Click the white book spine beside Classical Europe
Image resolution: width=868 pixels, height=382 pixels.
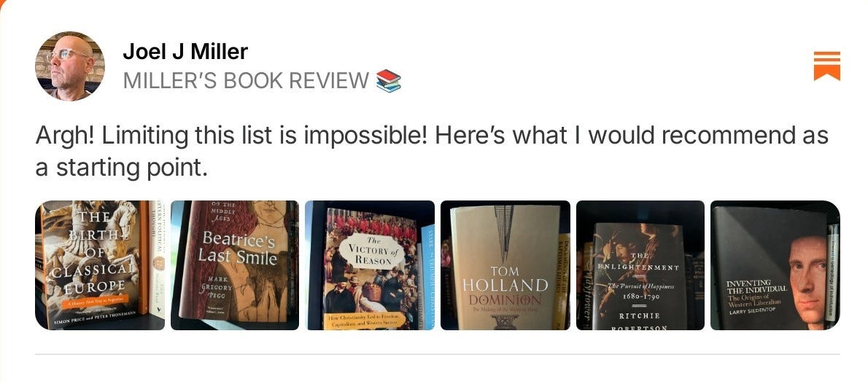pyautogui.click(x=158, y=259)
